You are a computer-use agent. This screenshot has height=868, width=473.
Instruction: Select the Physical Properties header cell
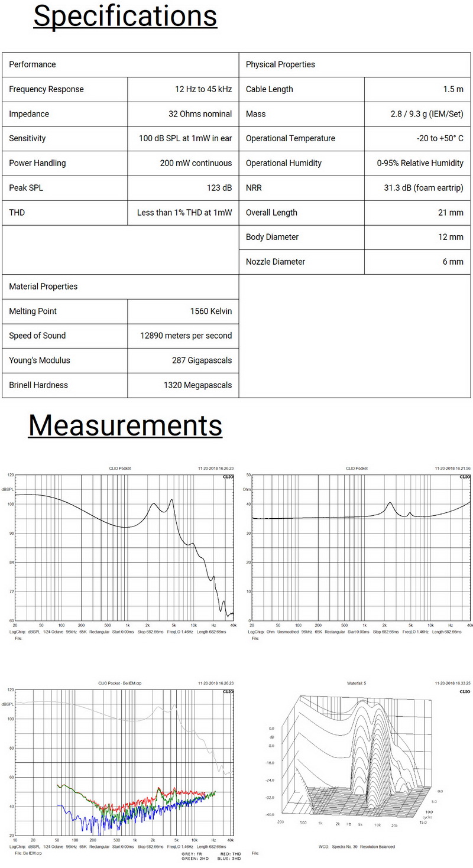[x=355, y=64]
